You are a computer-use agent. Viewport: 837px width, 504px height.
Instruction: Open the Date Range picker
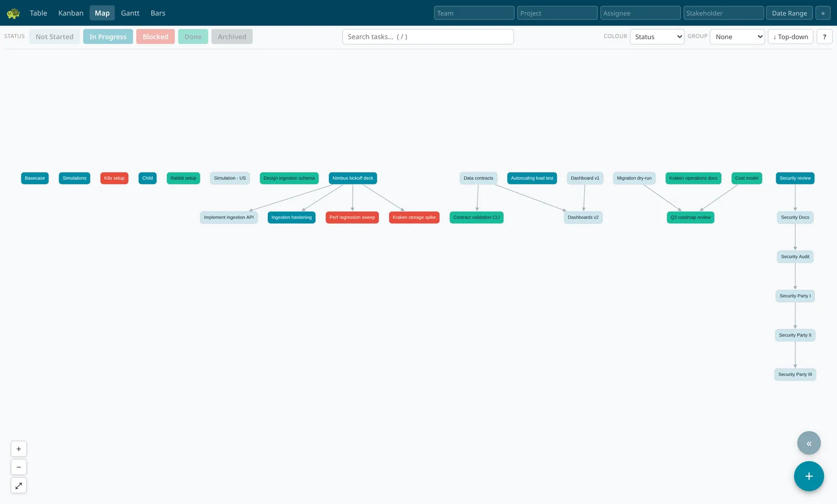789,13
